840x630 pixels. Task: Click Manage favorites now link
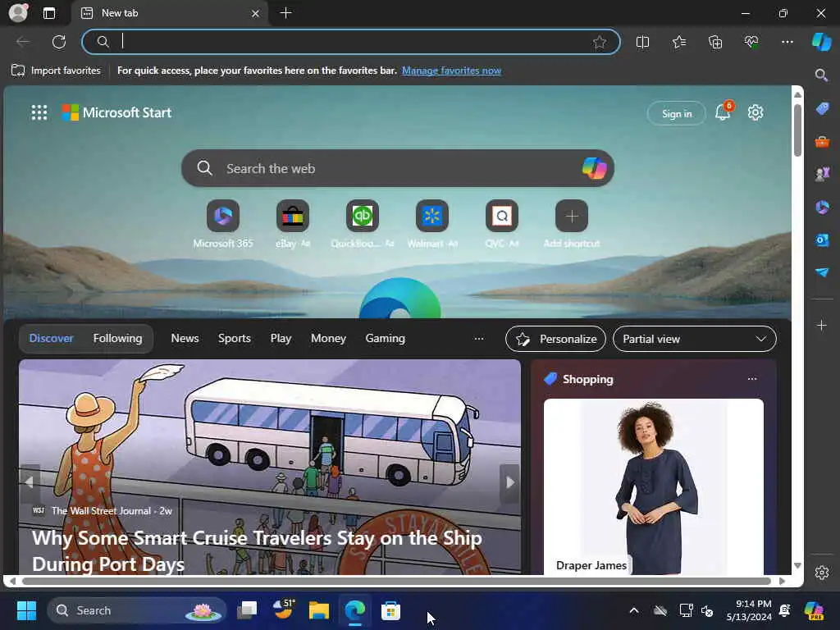(452, 71)
